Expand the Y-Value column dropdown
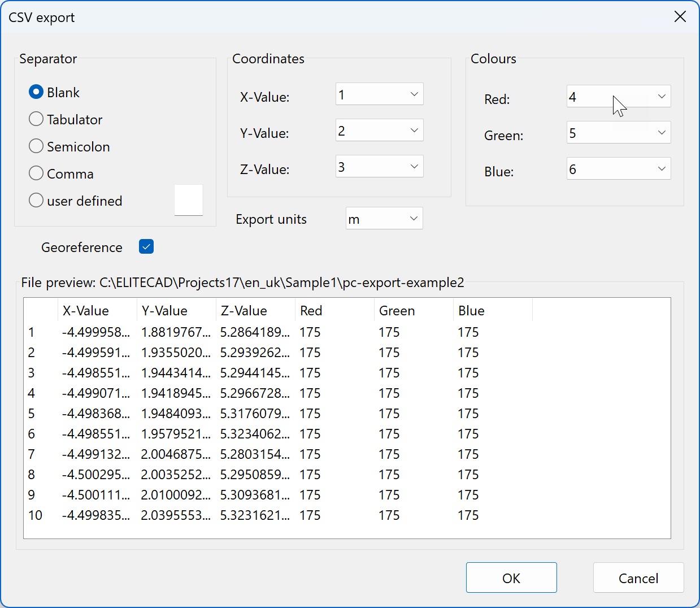Image resolution: width=700 pixels, height=608 pixels. [x=379, y=131]
